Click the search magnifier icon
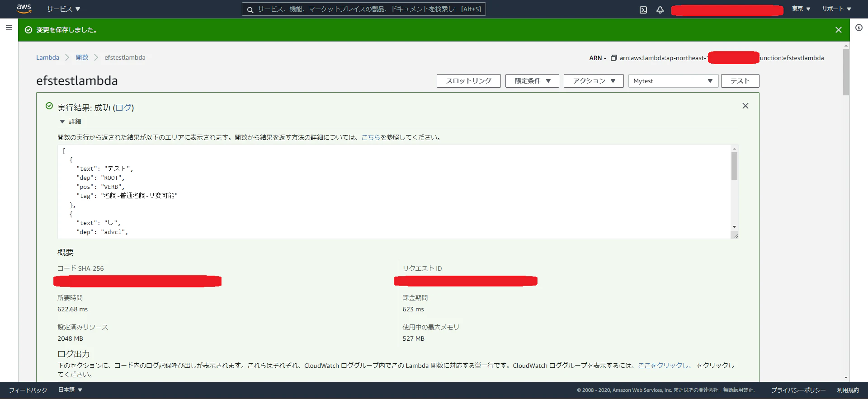The image size is (868, 399). [250, 9]
